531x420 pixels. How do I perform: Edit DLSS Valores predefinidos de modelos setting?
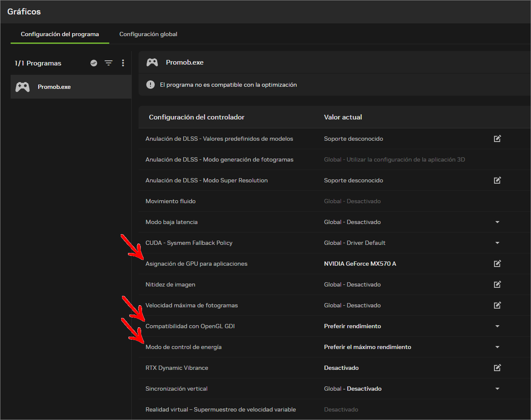click(x=497, y=139)
